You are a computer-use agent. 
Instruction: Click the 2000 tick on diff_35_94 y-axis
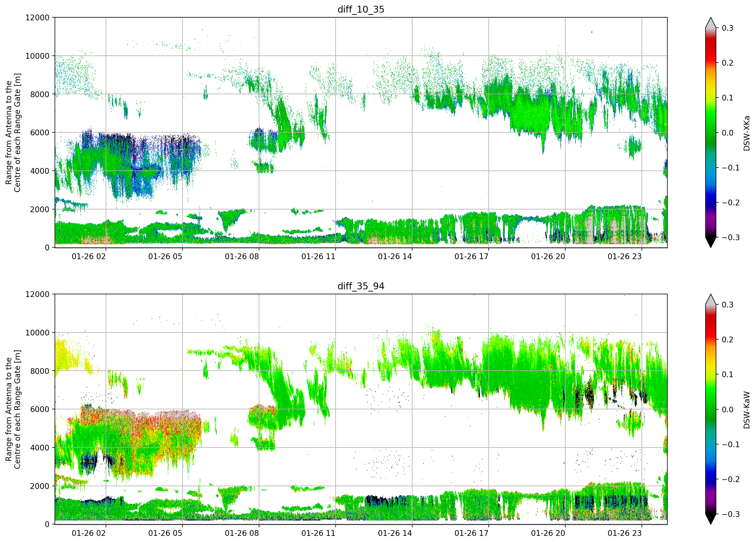click(40, 486)
